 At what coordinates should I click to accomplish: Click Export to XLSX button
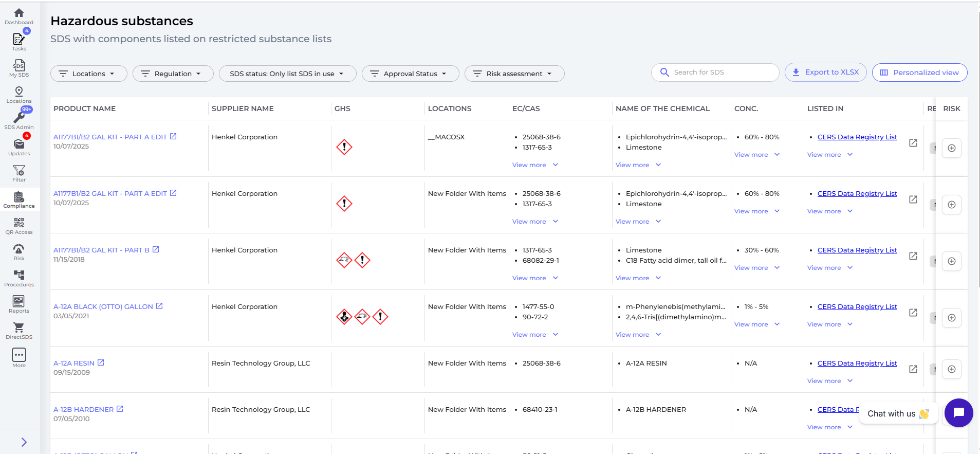[x=825, y=72]
